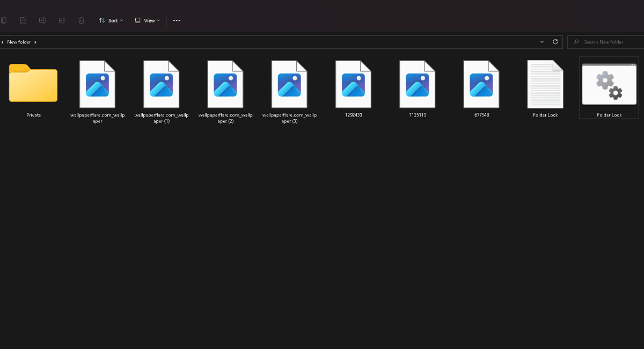Expand the address bar history dropdown
This screenshot has width=644, height=349.
pos(542,42)
